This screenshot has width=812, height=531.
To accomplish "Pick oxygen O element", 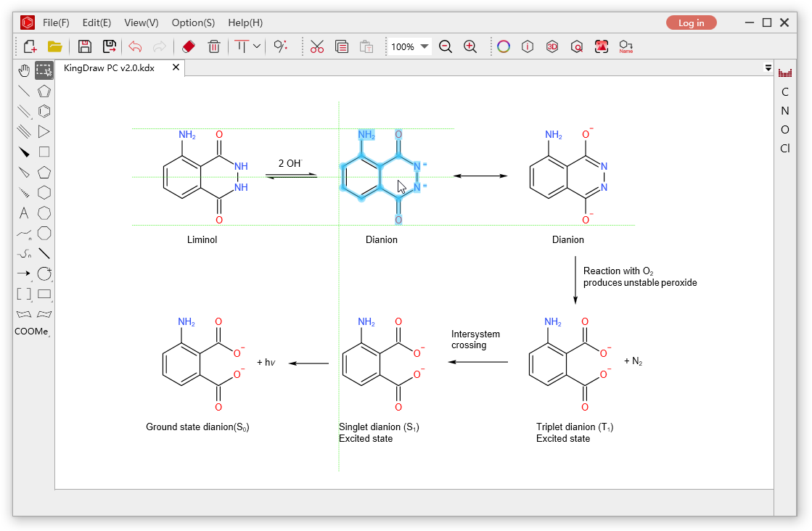I will coord(785,129).
